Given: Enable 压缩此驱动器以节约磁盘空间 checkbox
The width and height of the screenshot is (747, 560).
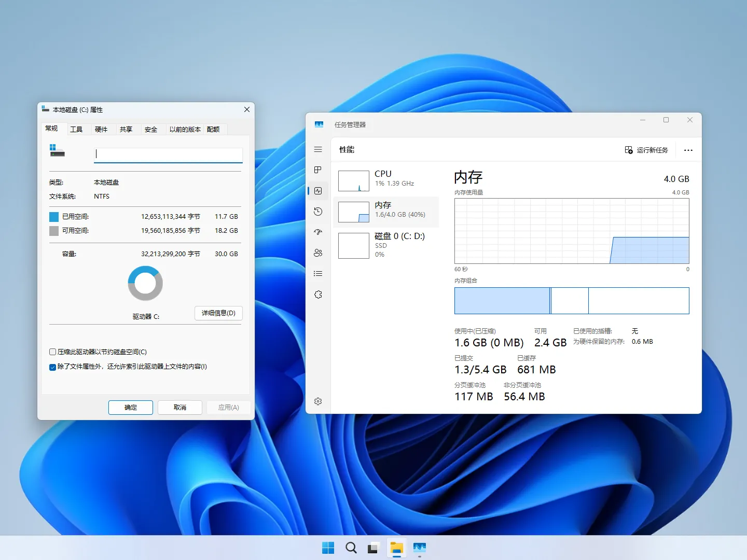Looking at the screenshot, I should 52,352.
